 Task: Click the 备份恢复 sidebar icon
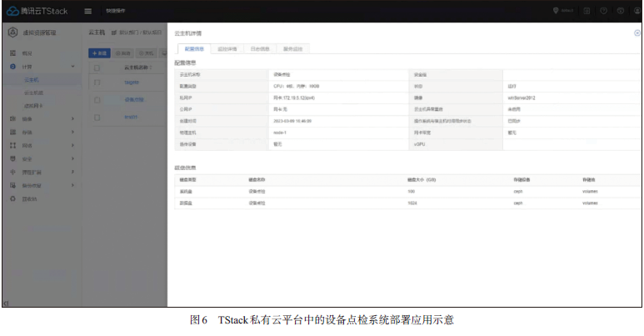(x=12, y=185)
